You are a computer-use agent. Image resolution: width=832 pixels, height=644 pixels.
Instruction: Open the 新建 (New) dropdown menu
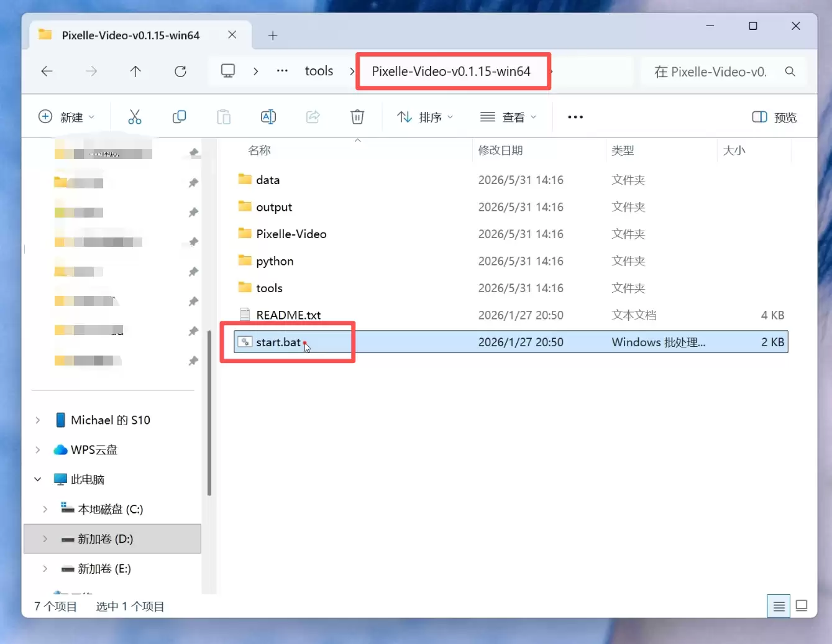66,117
